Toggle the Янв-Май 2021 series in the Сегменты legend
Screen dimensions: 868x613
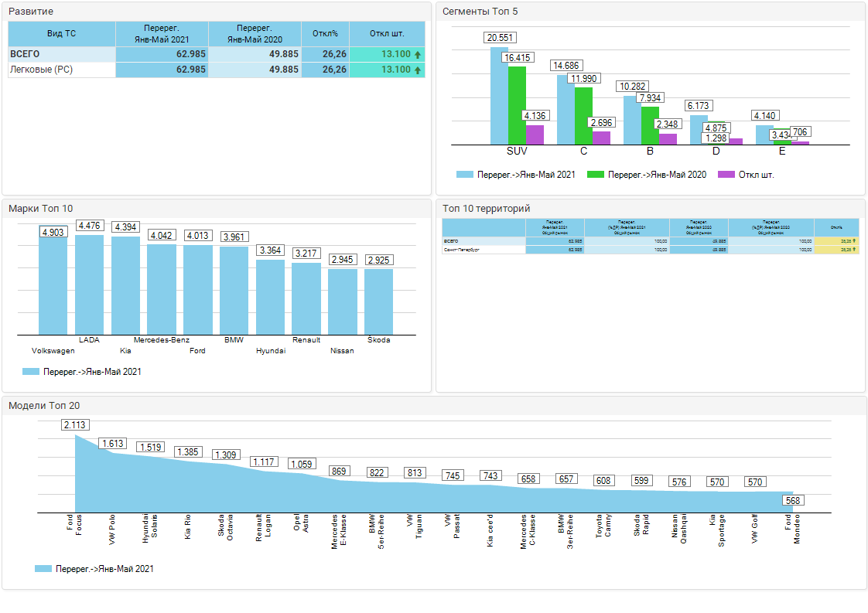[465, 175]
